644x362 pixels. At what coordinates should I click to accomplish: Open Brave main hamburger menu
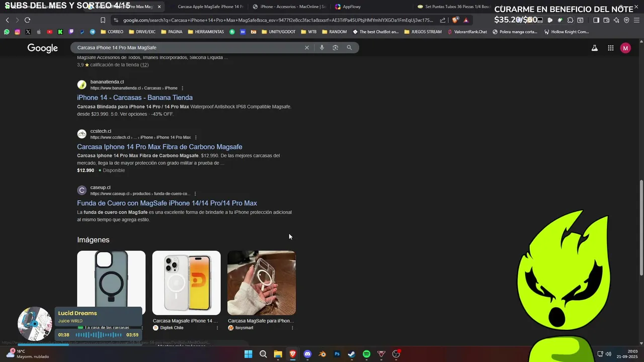(636, 20)
